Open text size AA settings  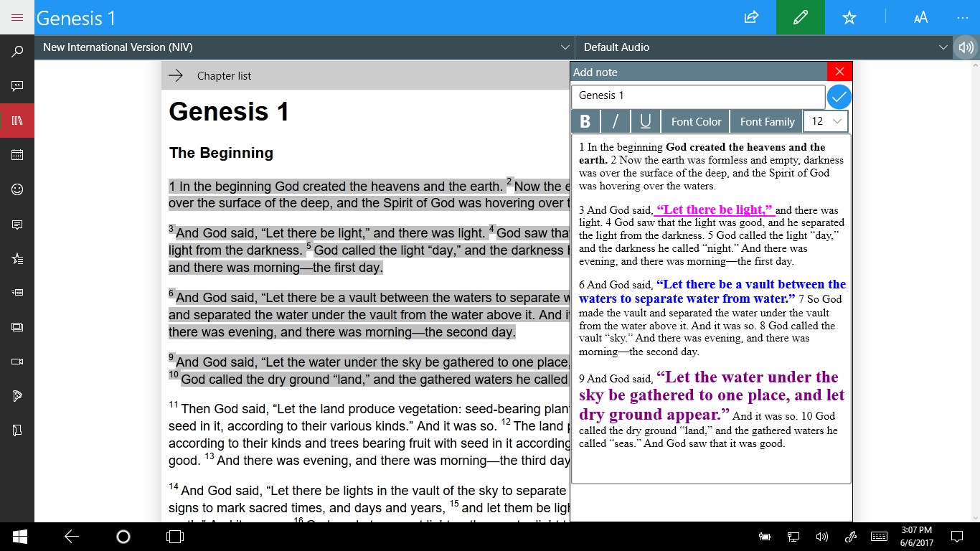(x=920, y=17)
